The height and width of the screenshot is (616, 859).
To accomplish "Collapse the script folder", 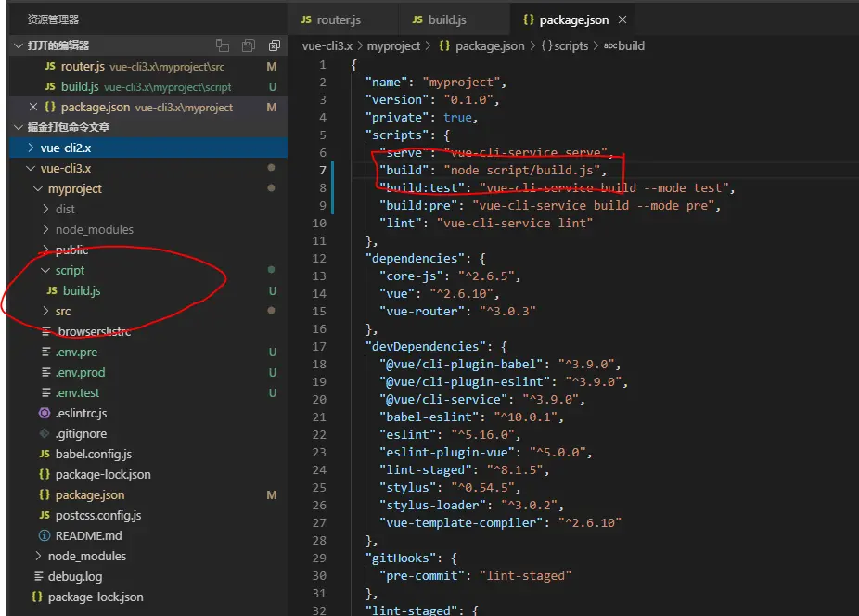I will [45, 270].
